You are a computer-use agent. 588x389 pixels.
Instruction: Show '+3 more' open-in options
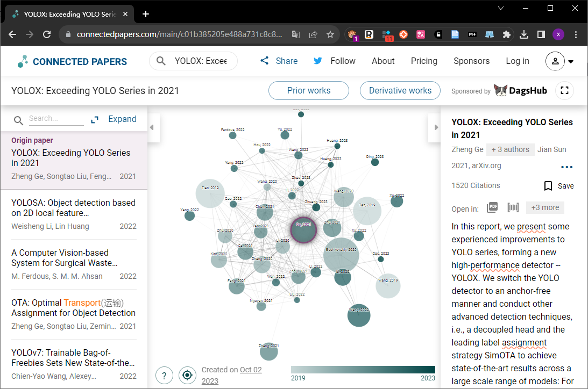pos(545,207)
